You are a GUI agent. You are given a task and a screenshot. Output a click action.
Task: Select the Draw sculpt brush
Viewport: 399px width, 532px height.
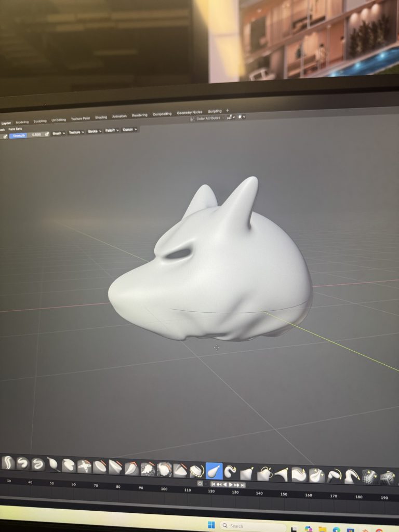(8, 463)
